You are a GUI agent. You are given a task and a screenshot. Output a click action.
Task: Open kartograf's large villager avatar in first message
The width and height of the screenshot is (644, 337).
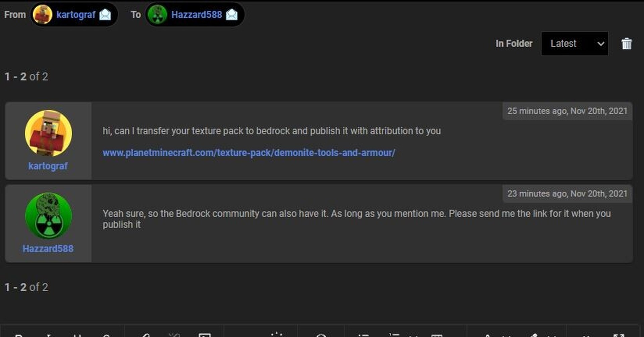48,133
